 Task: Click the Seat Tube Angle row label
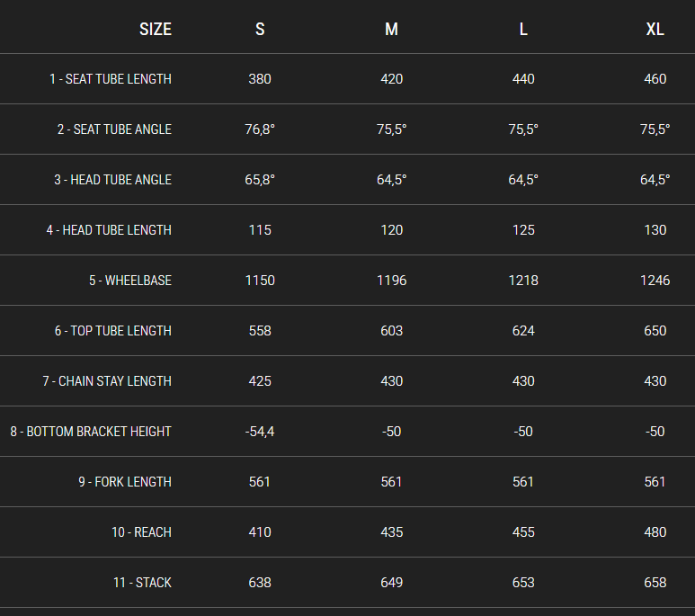tap(114, 129)
